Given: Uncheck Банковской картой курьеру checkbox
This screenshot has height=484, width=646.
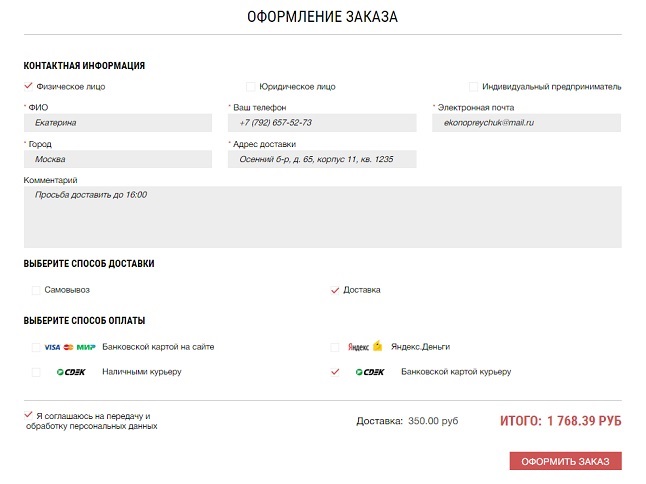Looking at the screenshot, I should tap(335, 372).
